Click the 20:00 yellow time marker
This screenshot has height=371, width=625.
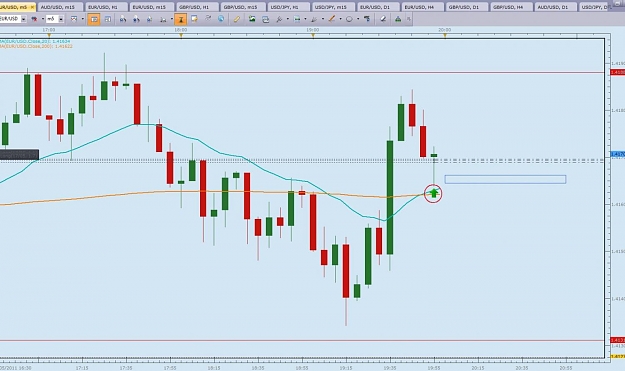445,35
